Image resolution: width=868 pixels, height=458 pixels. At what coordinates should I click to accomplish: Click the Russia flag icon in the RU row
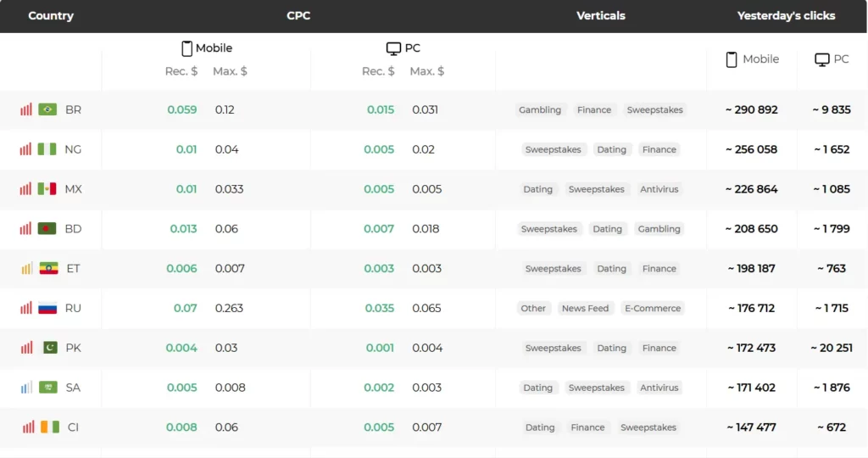point(47,308)
